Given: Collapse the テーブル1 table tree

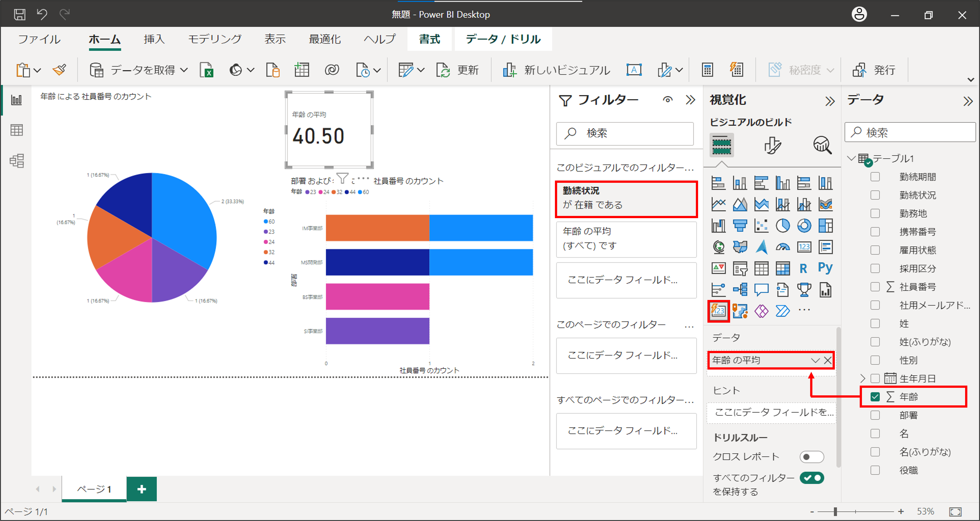Looking at the screenshot, I should (x=851, y=158).
